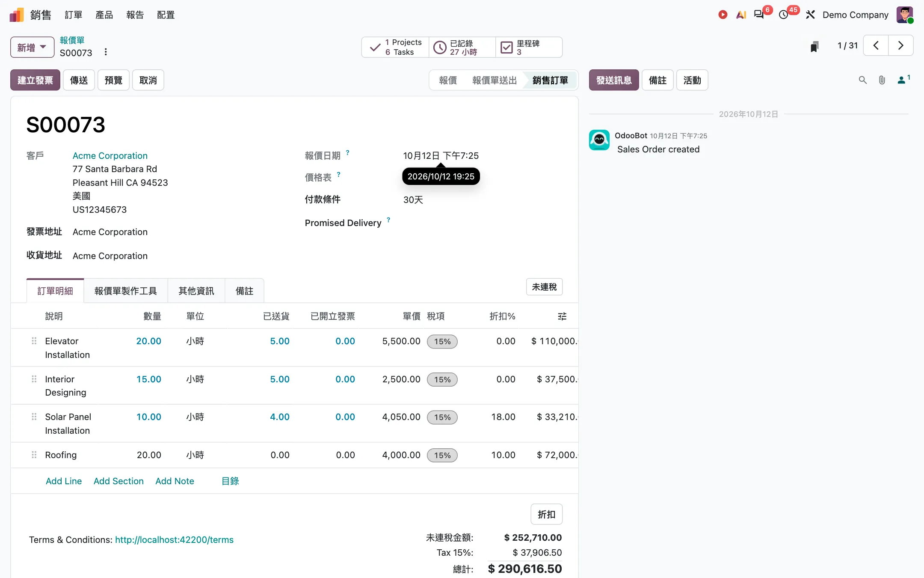The image size is (924, 578).
Task: Open the 里程碑 stat button
Action: (529, 47)
